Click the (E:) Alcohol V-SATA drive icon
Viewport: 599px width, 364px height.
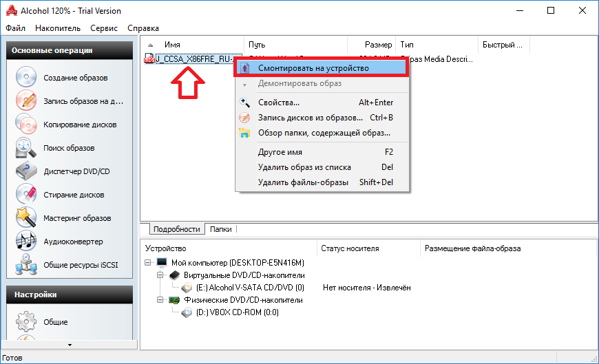[x=187, y=287]
